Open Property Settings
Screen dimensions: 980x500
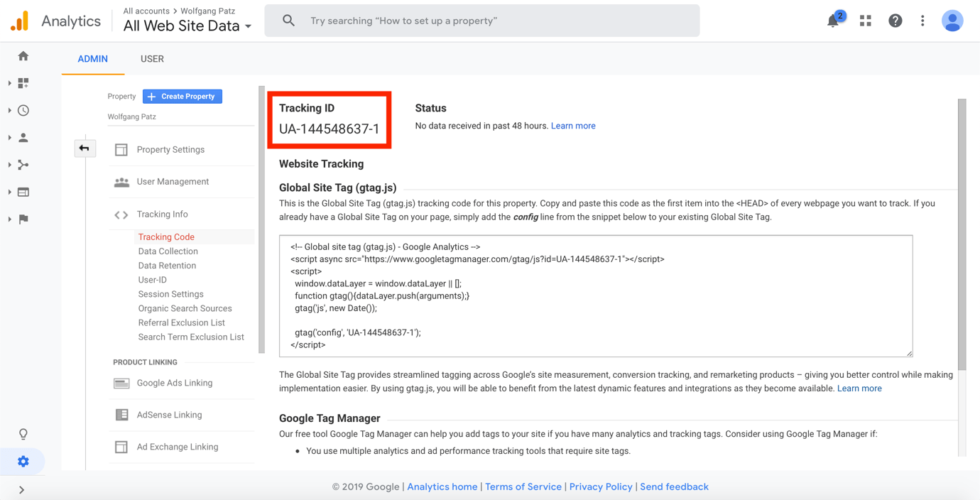pyautogui.click(x=170, y=150)
